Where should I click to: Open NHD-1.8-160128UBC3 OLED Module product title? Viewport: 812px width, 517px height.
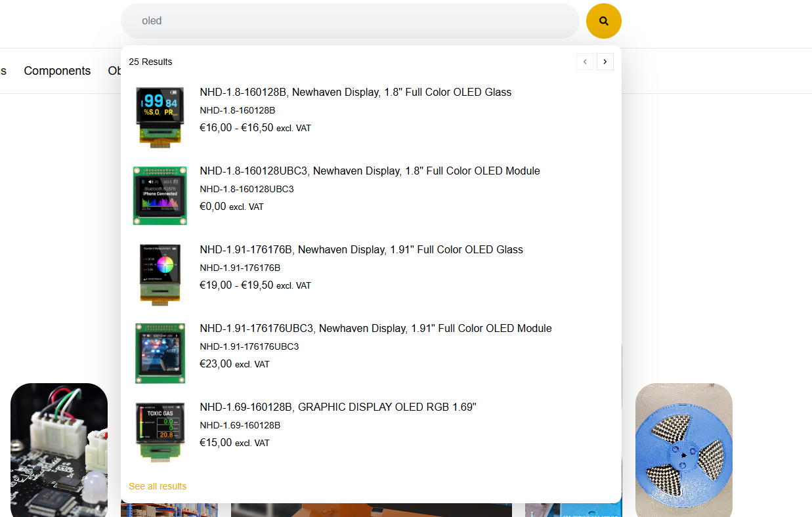point(370,171)
